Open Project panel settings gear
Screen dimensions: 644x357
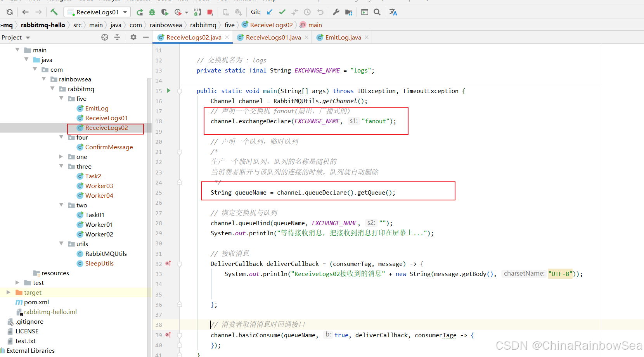[x=133, y=37]
